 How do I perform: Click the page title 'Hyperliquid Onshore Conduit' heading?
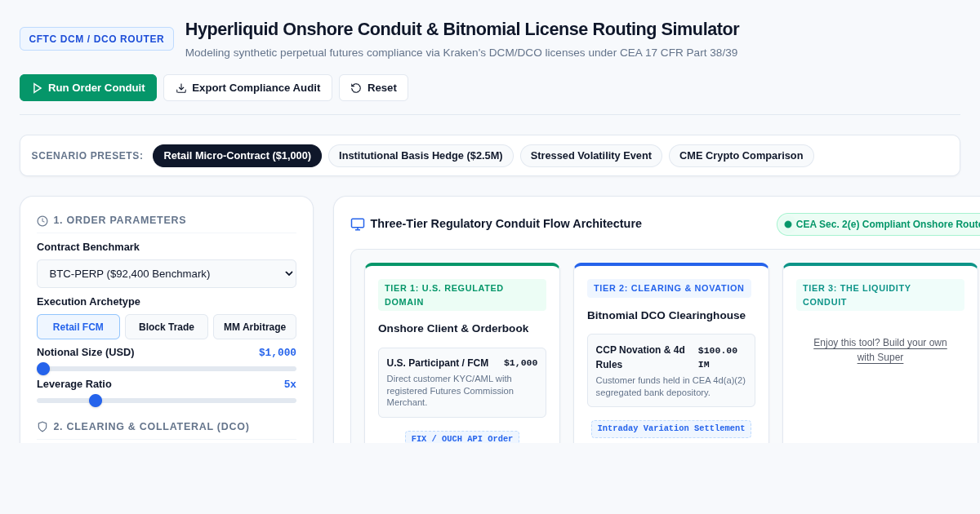click(462, 29)
